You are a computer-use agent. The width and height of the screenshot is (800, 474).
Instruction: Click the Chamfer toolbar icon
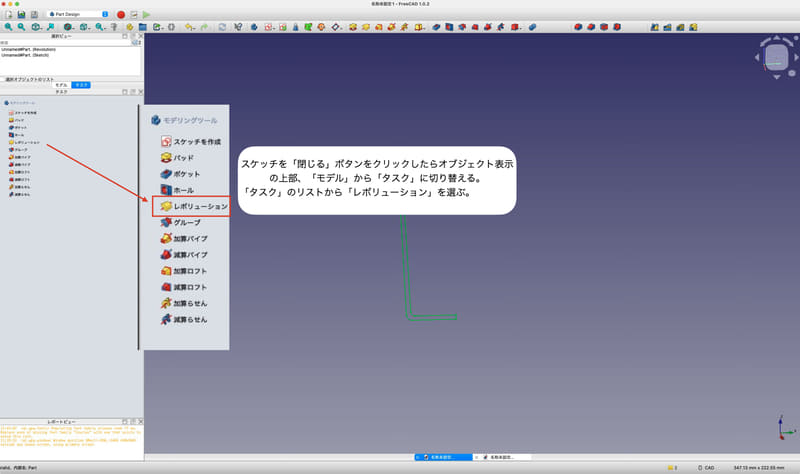pos(591,27)
